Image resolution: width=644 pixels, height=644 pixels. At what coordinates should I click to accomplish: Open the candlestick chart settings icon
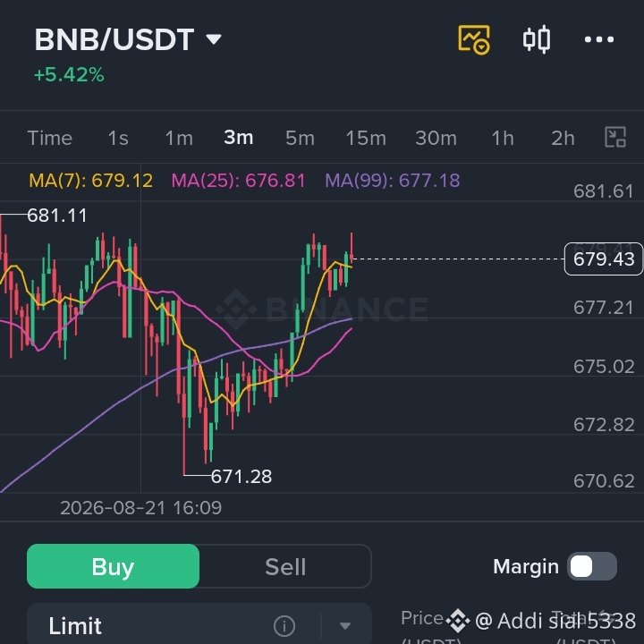point(537,39)
